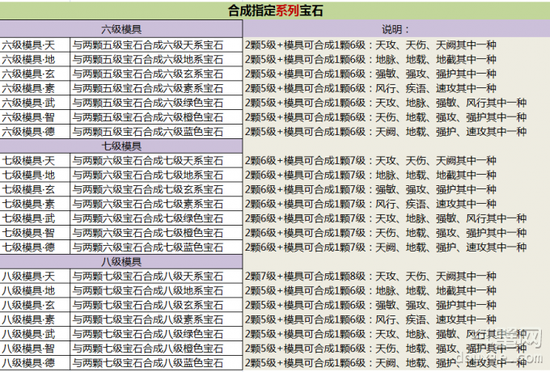This screenshot has height=372, width=550.
Task: Select the 八级模具 section header
Action: pos(121,262)
